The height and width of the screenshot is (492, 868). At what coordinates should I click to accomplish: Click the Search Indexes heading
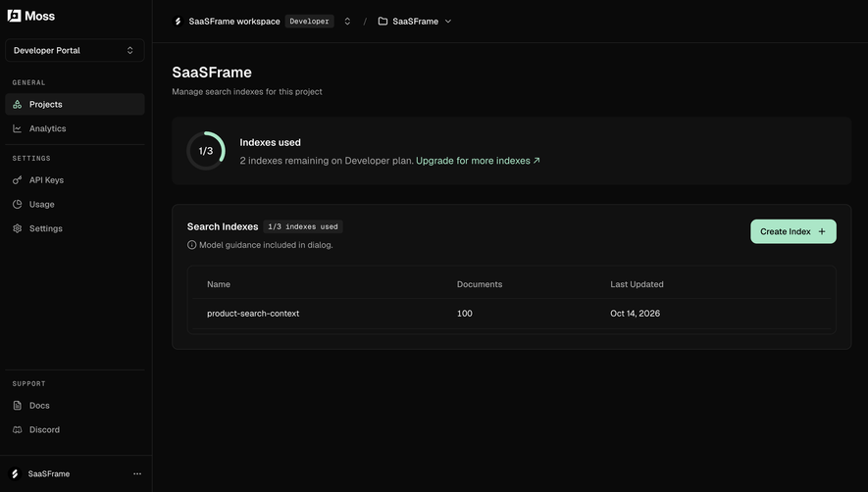pyautogui.click(x=223, y=226)
